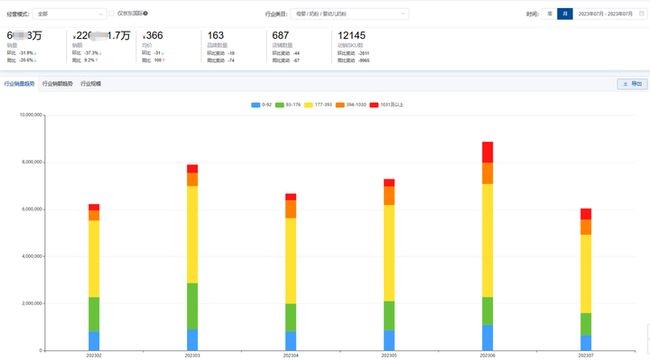Click the calendar icon in date range
Viewport: 650px width, 361px height.
click(641, 14)
